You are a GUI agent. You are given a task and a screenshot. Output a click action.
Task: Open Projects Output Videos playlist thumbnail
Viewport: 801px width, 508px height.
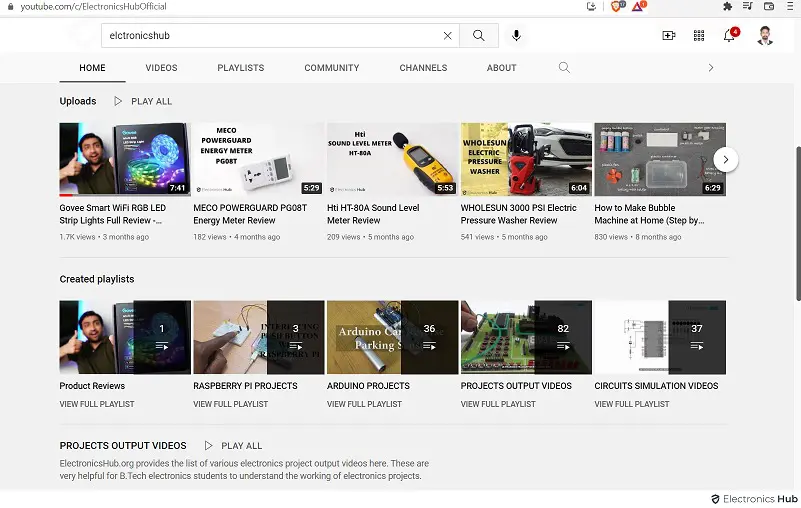point(526,337)
